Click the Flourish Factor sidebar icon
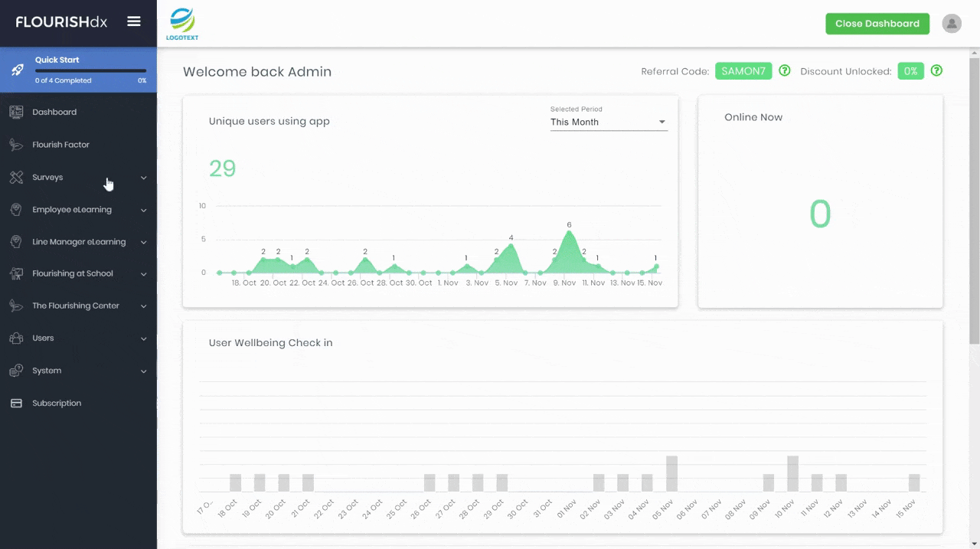980x549 pixels. (x=16, y=144)
